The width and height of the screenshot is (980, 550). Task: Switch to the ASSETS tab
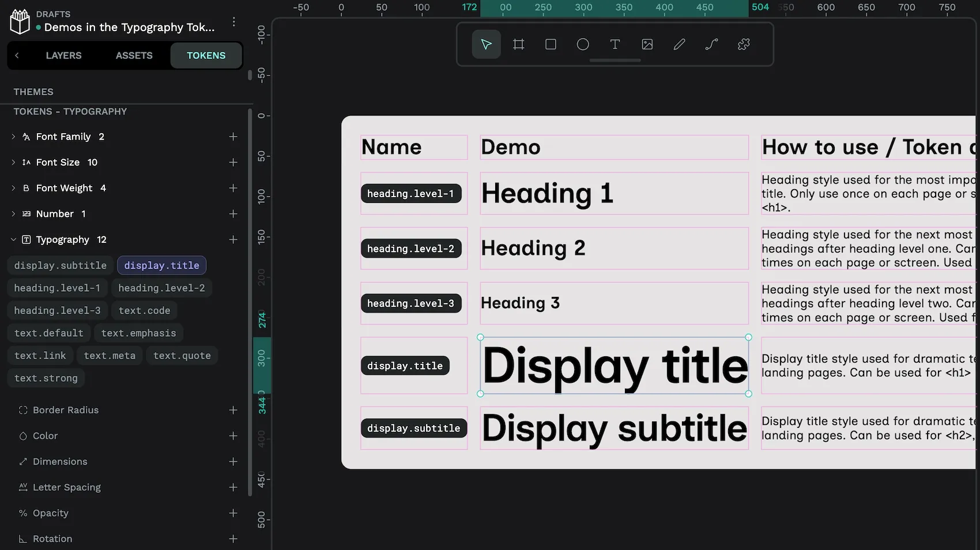click(x=134, y=55)
